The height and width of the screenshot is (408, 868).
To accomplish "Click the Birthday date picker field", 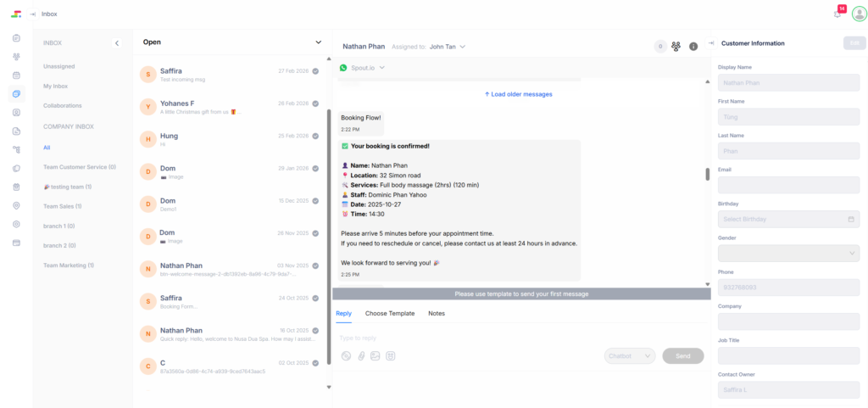I will click(787, 219).
